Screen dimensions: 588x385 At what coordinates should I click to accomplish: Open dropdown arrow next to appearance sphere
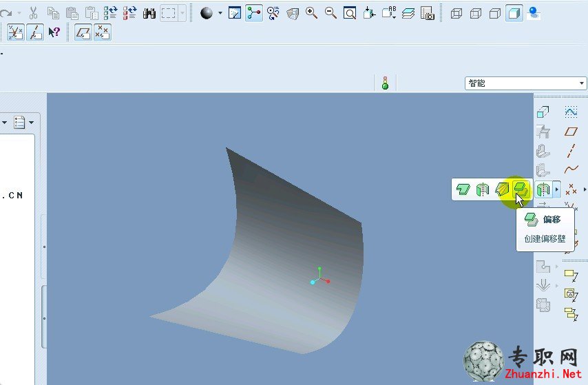[x=220, y=13]
